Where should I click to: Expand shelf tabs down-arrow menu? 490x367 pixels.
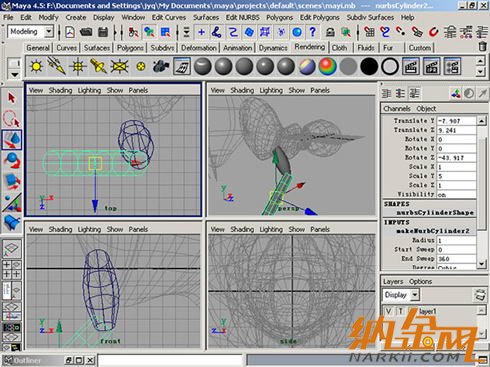(14, 75)
